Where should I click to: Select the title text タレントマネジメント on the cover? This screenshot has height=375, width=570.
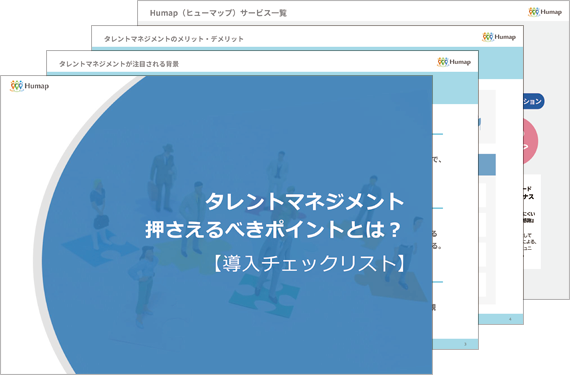305,202
